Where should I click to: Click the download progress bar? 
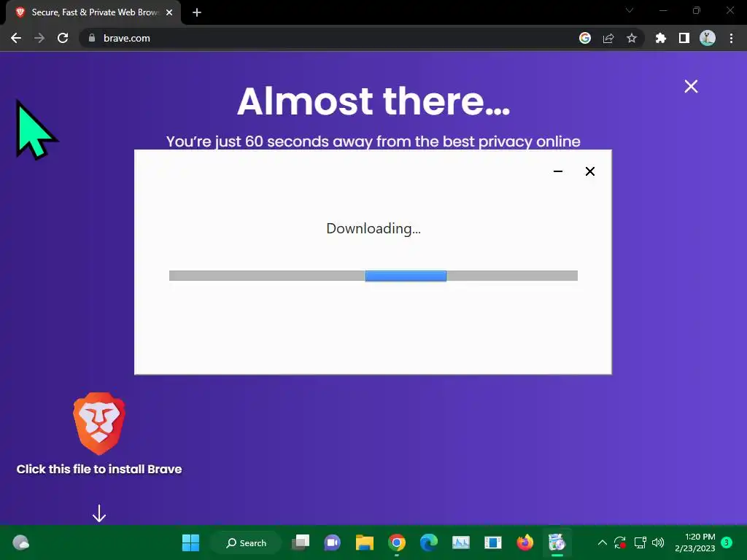[x=373, y=276]
